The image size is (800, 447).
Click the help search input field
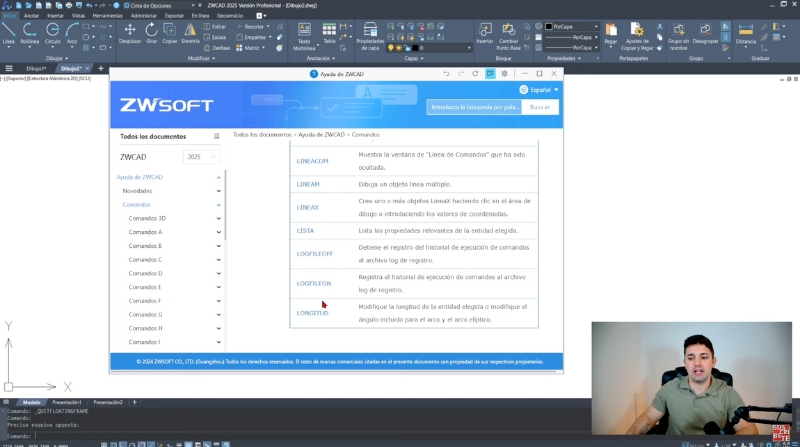coord(473,107)
